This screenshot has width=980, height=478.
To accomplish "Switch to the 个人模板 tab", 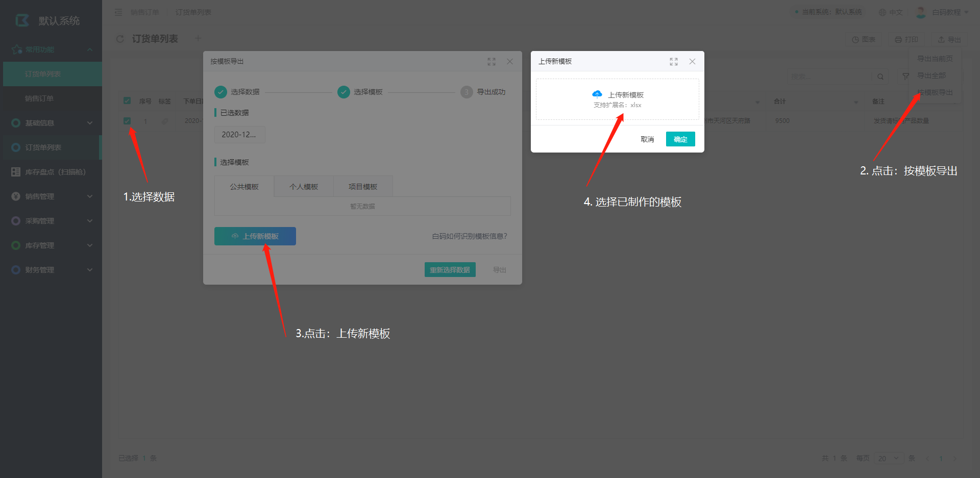I will [x=304, y=187].
